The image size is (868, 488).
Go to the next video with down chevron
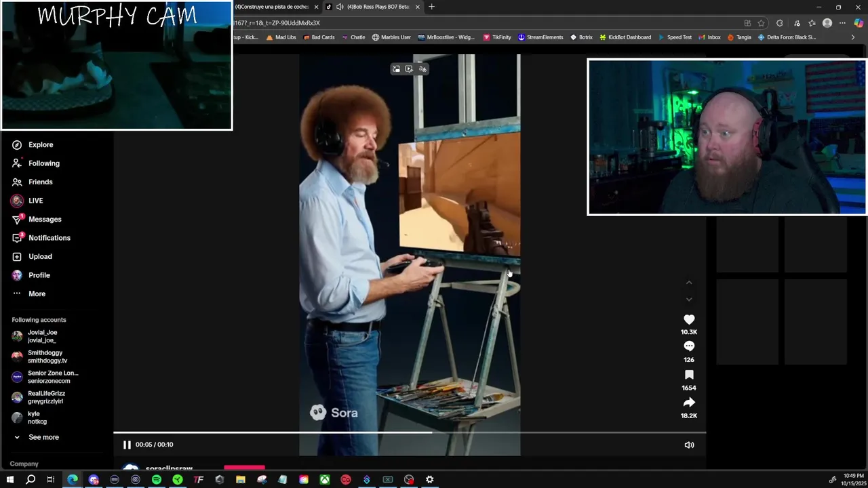coord(689,299)
